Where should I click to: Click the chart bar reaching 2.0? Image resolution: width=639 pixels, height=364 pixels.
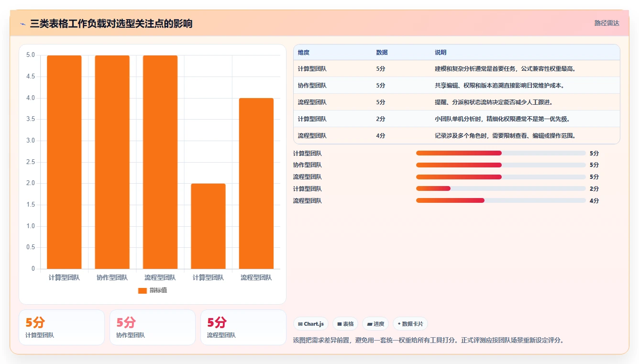pyautogui.click(x=208, y=226)
